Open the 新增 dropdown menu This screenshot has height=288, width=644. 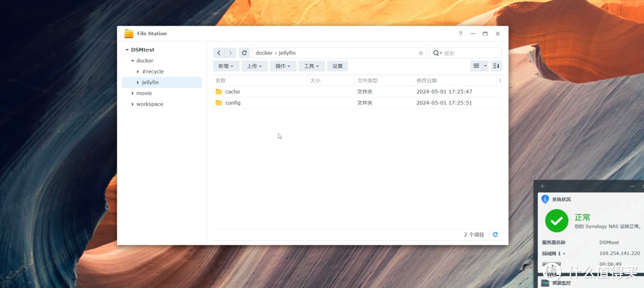pos(226,66)
